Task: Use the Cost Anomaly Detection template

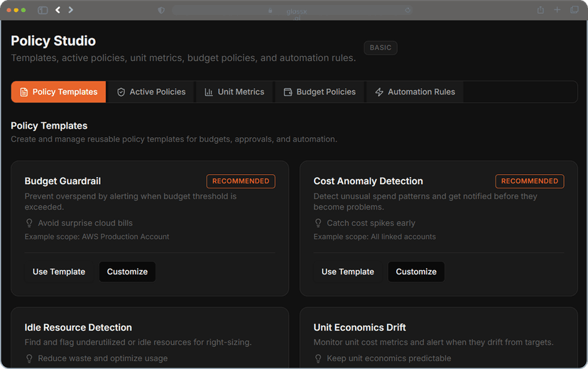Action: click(348, 272)
